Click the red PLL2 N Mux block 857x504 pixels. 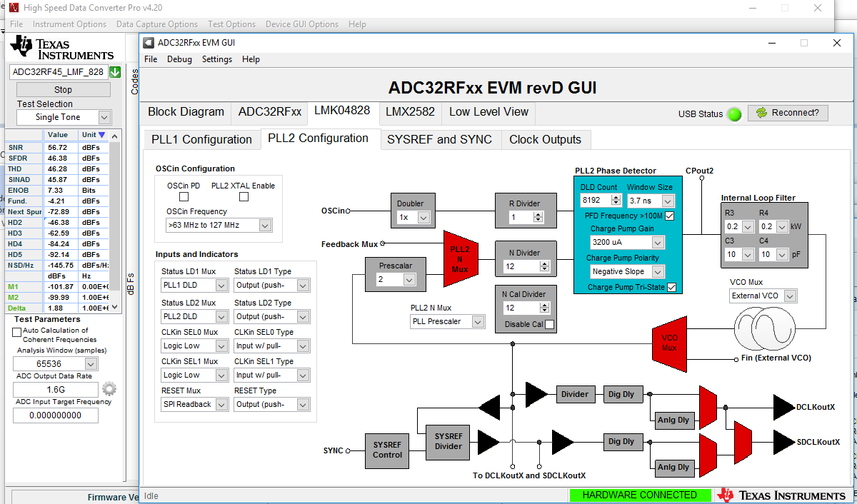(460, 258)
